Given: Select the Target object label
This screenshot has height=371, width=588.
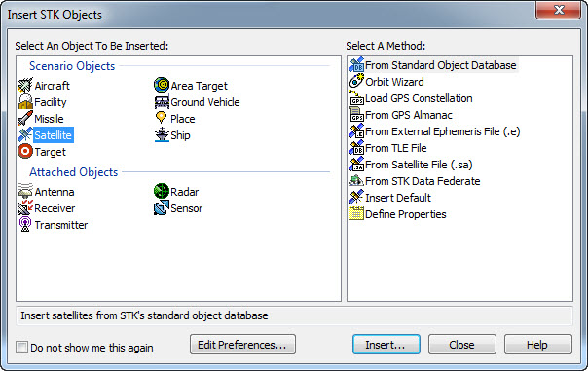Looking at the screenshot, I should coord(51,152).
